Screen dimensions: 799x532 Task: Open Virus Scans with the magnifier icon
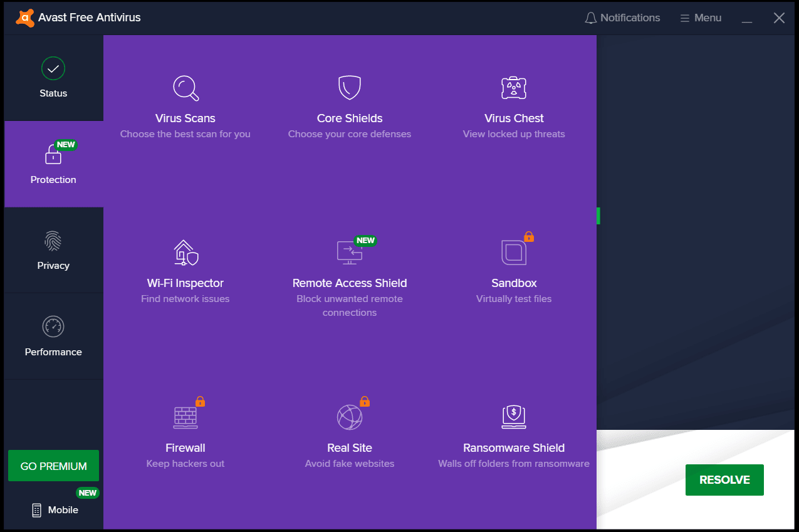pyautogui.click(x=185, y=87)
